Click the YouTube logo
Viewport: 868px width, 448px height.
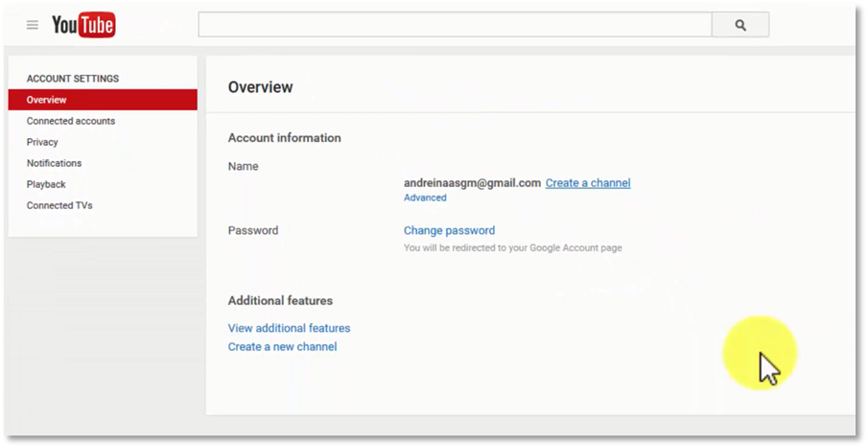click(x=83, y=25)
